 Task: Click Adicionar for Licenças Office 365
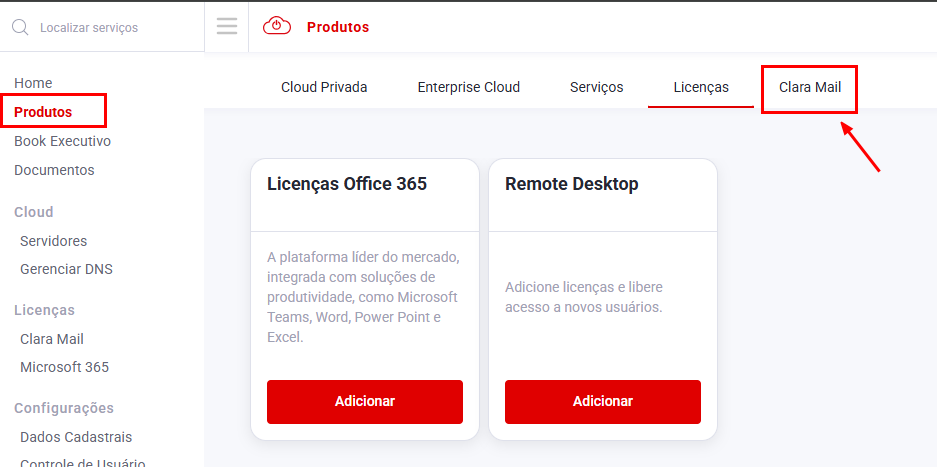[x=365, y=401]
